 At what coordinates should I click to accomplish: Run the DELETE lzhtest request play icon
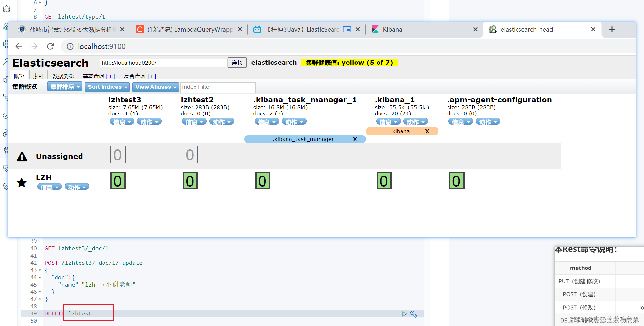(404, 314)
